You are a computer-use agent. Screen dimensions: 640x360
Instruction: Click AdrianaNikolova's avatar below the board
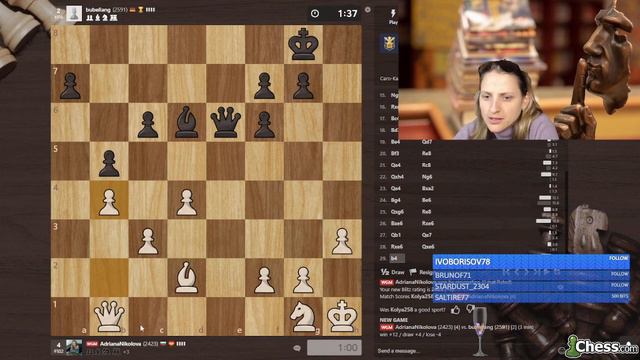74,347
